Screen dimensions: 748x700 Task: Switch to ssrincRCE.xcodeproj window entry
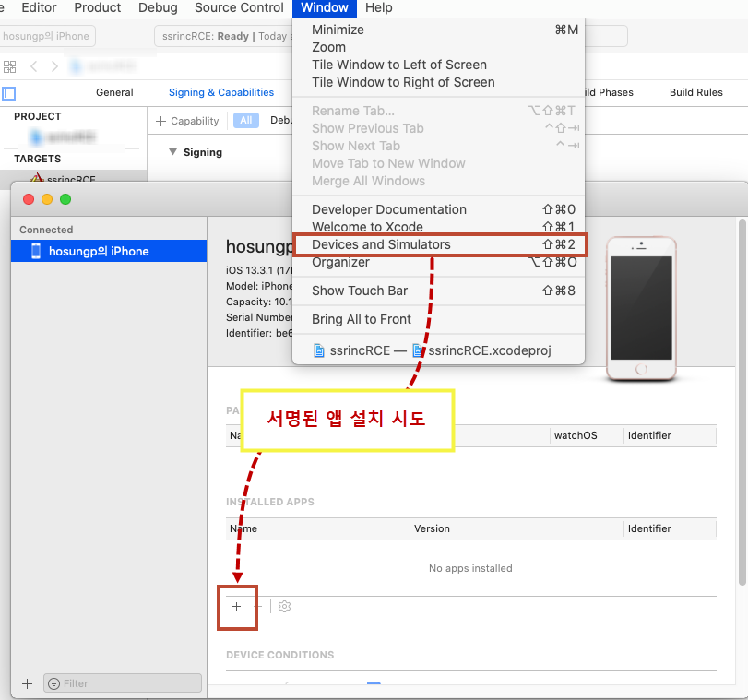pyautogui.click(x=438, y=350)
